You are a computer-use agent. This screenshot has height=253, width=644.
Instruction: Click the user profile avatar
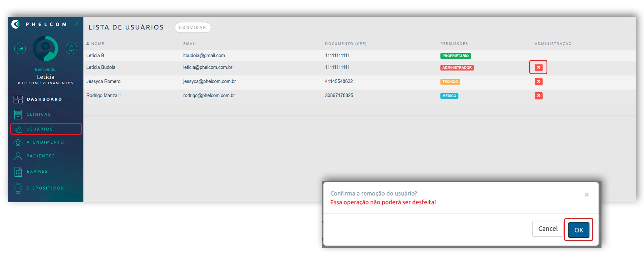46,48
